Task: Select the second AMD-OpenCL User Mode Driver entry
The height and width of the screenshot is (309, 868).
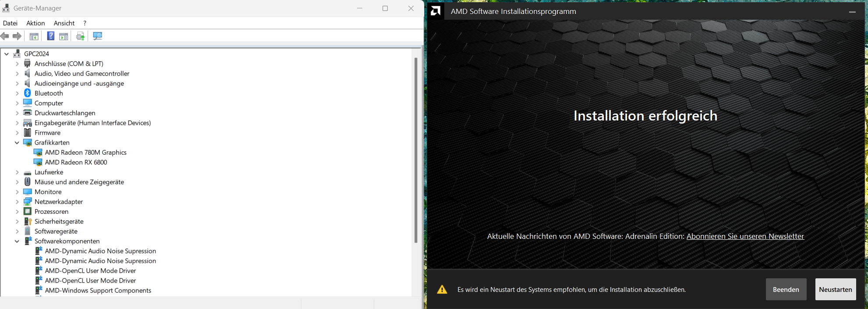Action: click(90, 281)
